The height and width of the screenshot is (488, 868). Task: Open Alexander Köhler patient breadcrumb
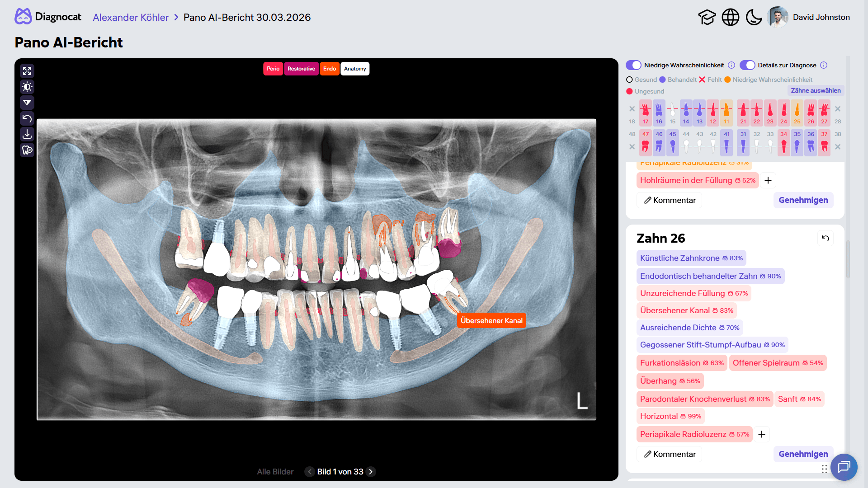click(131, 17)
